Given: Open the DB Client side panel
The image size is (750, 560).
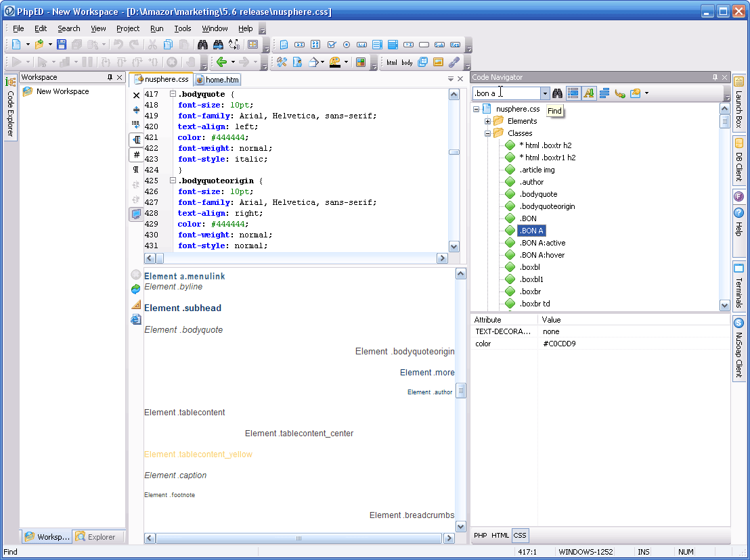Looking at the screenshot, I should [x=738, y=160].
